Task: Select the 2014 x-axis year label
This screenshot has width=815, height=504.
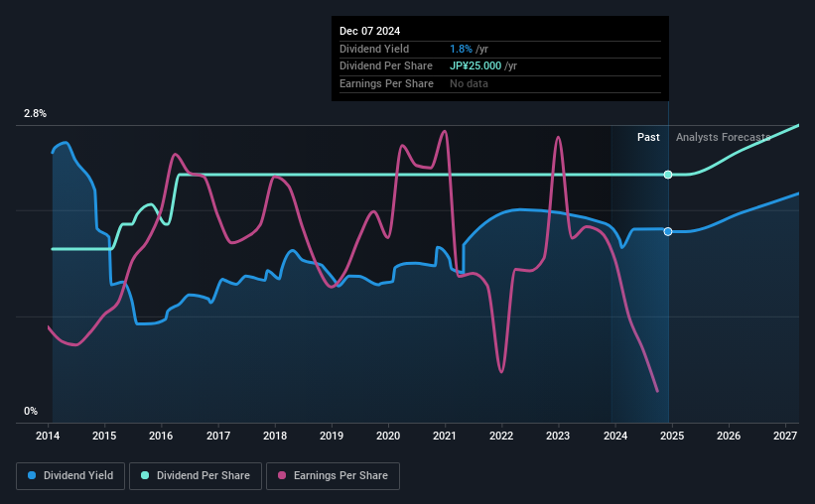Action: (x=50, y=436)
